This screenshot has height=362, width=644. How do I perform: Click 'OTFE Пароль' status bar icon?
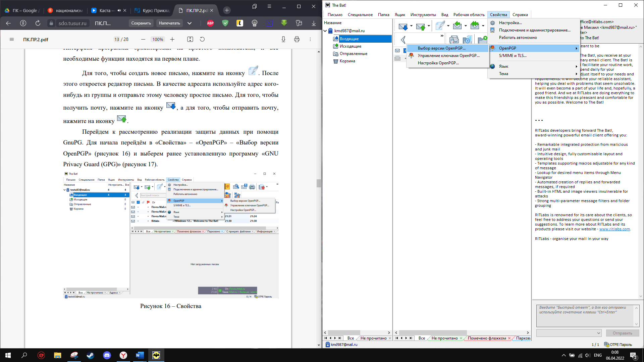click(618, 345)
